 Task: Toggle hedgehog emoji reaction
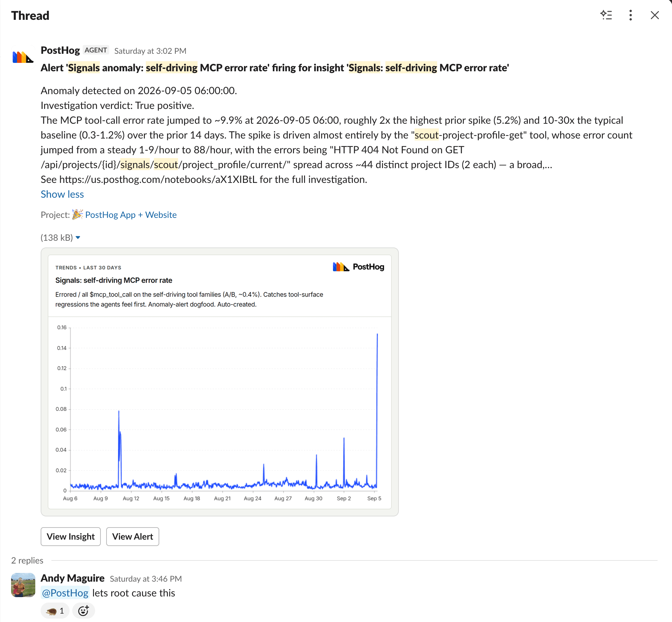click(55, 611)
